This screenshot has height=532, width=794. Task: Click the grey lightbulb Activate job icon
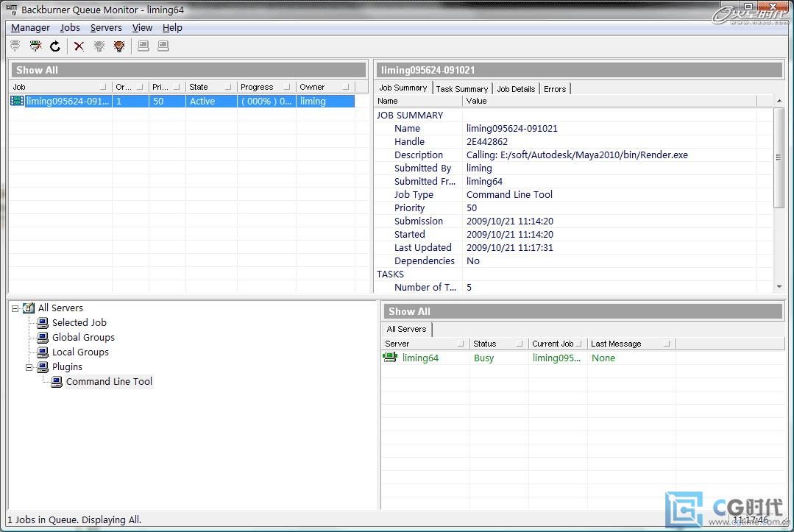[99, 46]
